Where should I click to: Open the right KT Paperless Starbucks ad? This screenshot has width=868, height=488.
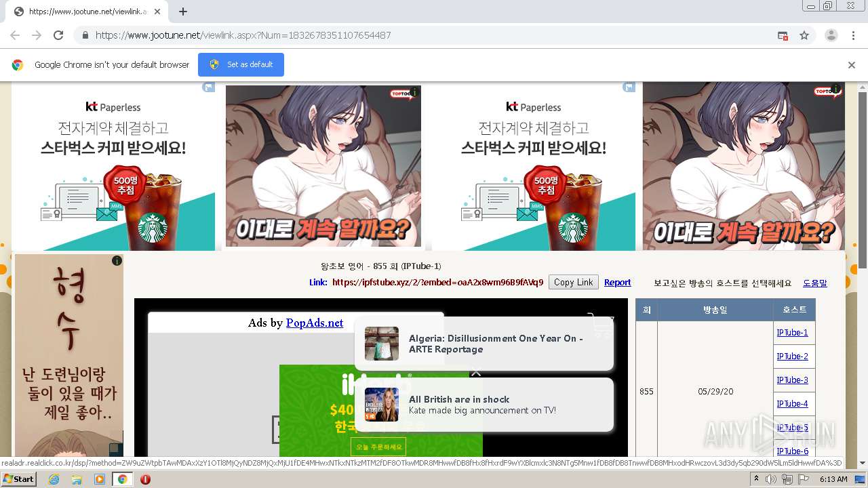(534, 166)
